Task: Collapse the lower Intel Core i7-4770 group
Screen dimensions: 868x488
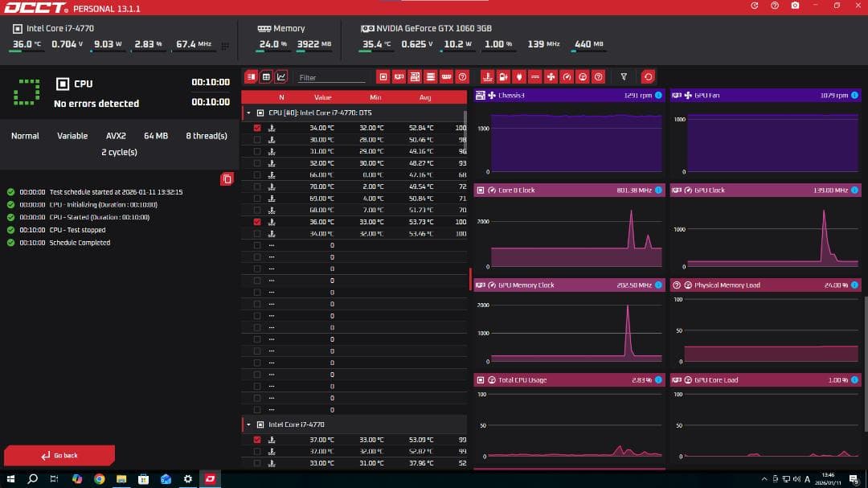Action: click(x=248, y=424)
